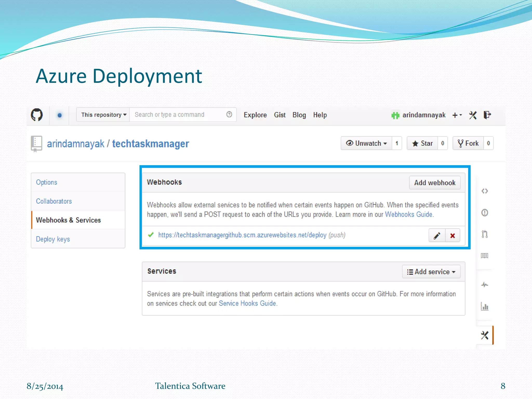Open the Code view icon in the right sidebar
The height and width of the screenshot is (399, 532).
[x=484, y=191]
